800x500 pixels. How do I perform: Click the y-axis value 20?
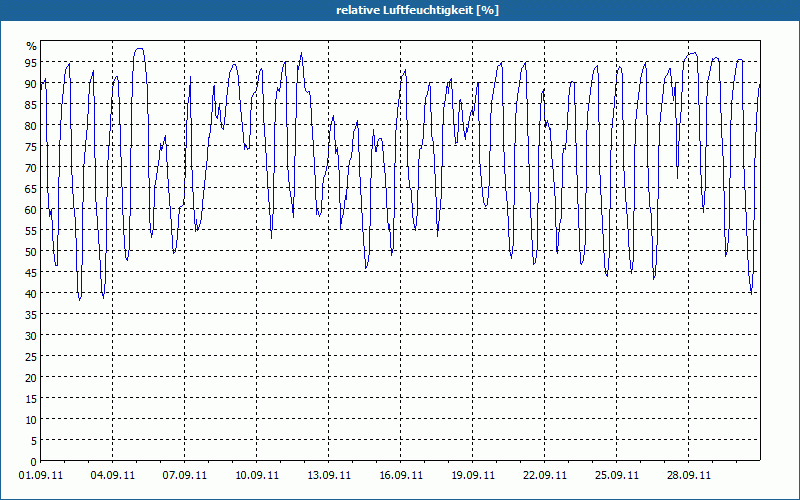click(x=31, y=378)
